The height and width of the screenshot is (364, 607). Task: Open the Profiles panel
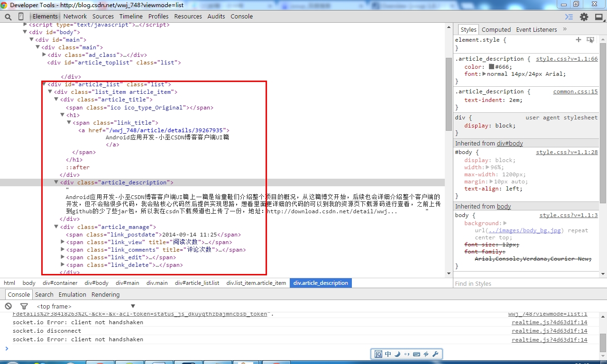point(158,16)
